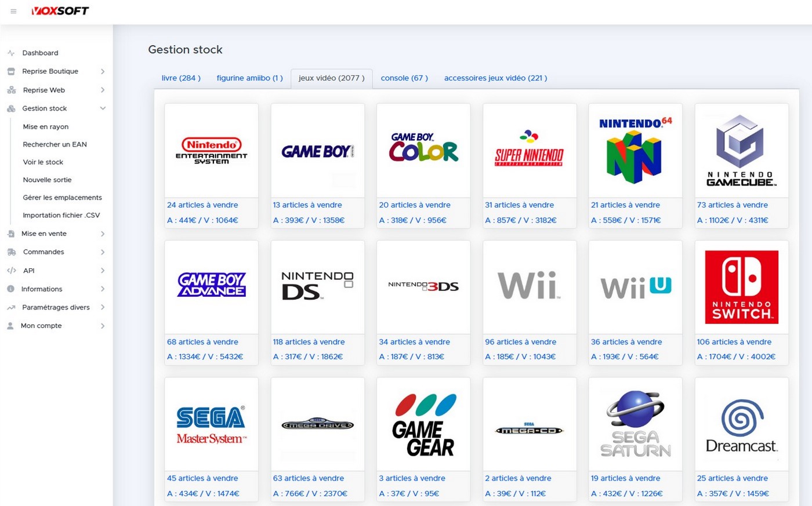Expand the Reprise Web chevron
812x506 pixels.
pos(103,90)
